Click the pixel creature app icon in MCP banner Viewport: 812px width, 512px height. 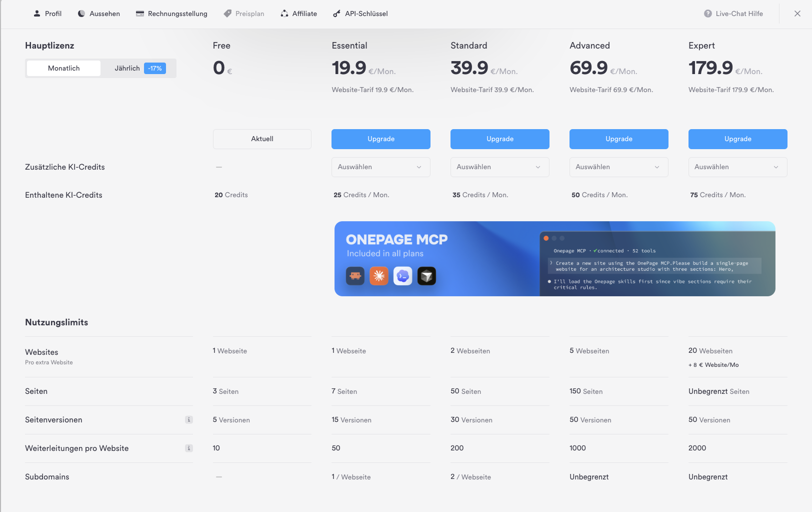point(355,276)
